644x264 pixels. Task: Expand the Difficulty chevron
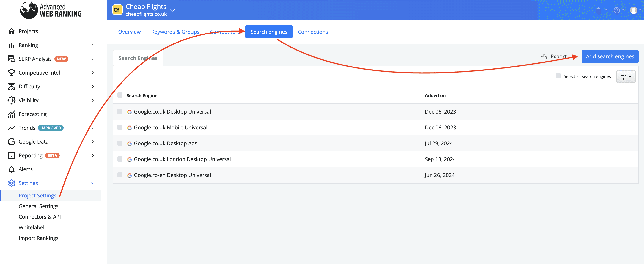pos(93,87)
